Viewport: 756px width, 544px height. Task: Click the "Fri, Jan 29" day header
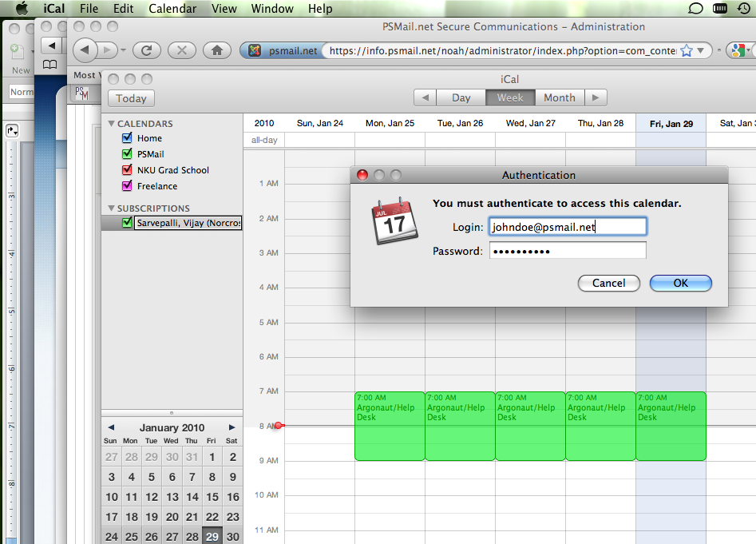(671, 124)
